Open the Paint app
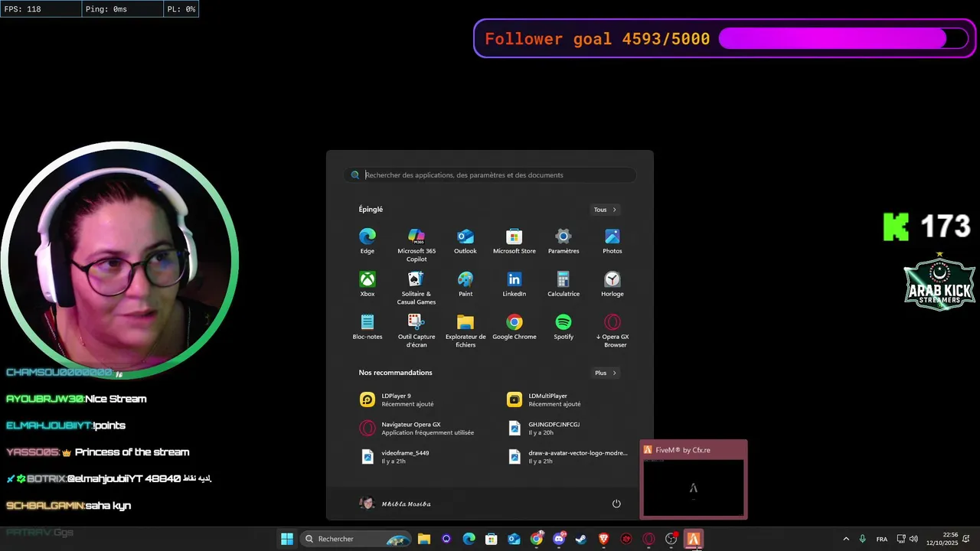The width and height of the screenshot is (980, 551). pos(465,283)
